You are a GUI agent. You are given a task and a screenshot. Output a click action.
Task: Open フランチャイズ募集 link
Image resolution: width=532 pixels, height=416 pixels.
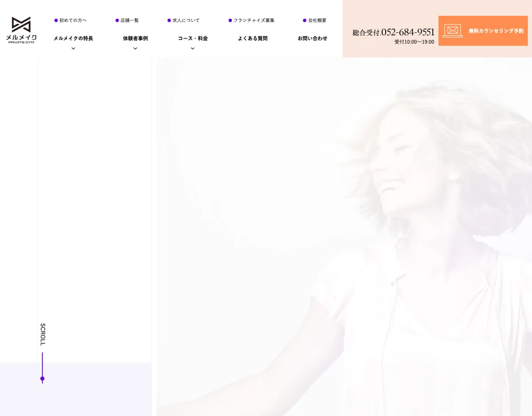(254, 20)
